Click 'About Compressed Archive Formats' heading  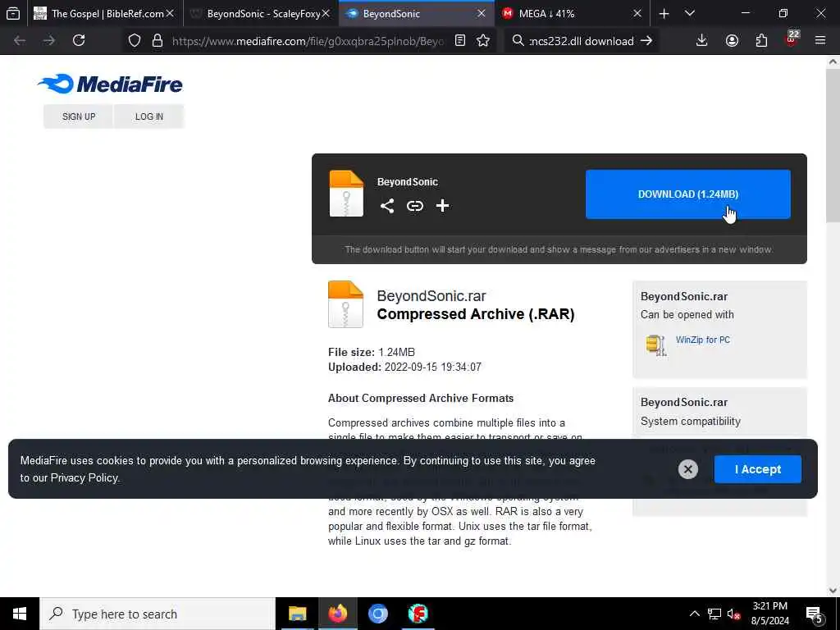[x=421, y=398]
